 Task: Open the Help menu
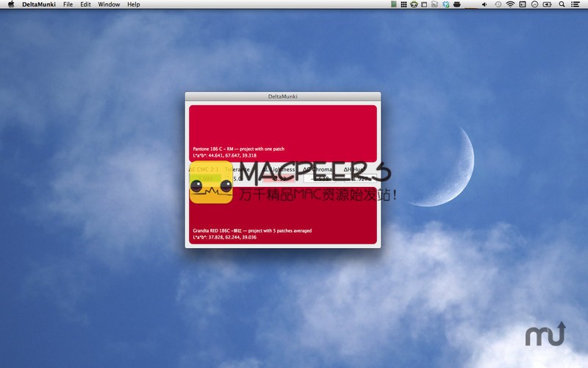point(133,4)
